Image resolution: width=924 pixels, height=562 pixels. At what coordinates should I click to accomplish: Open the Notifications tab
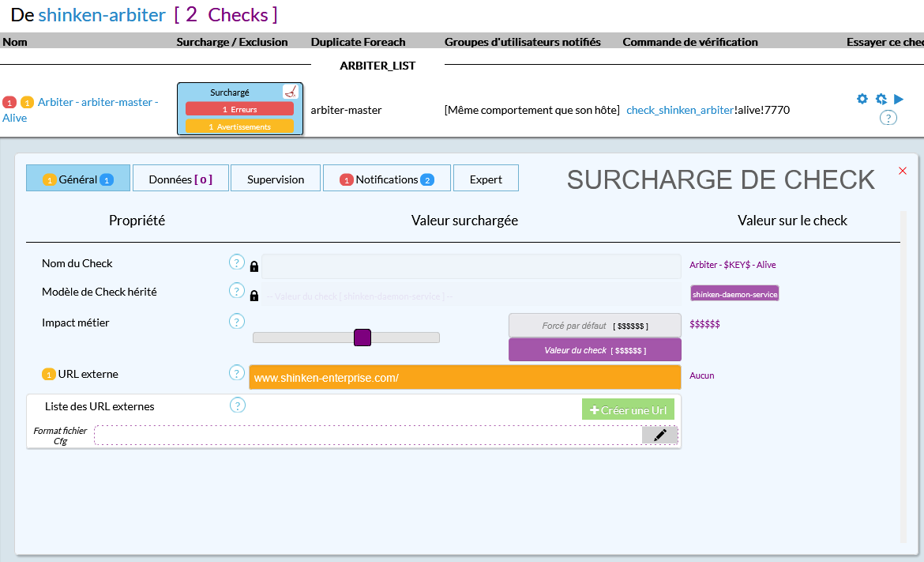click(x=386, y=179)
